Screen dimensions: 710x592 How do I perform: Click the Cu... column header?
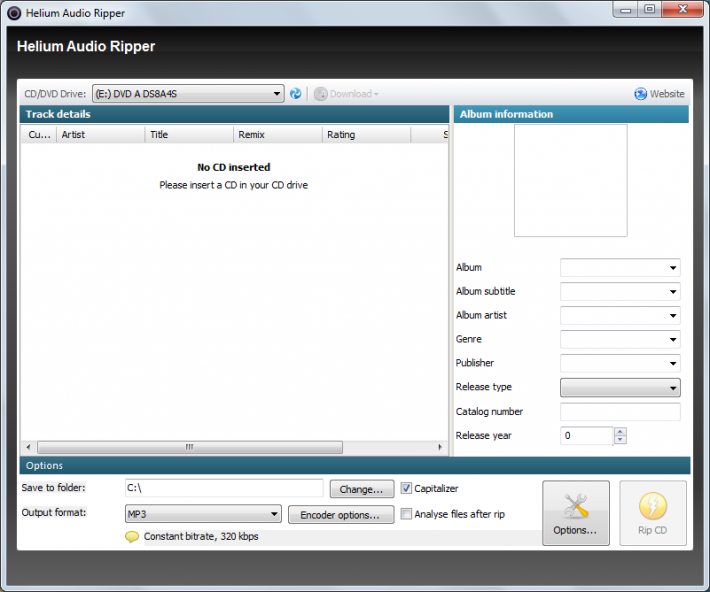pyautogui.click(x=39, y=135)
